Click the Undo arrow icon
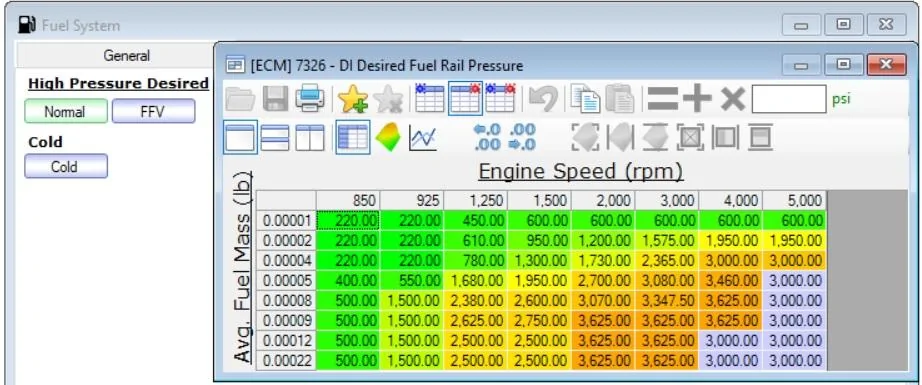922x385 pixels. point(543,99)
